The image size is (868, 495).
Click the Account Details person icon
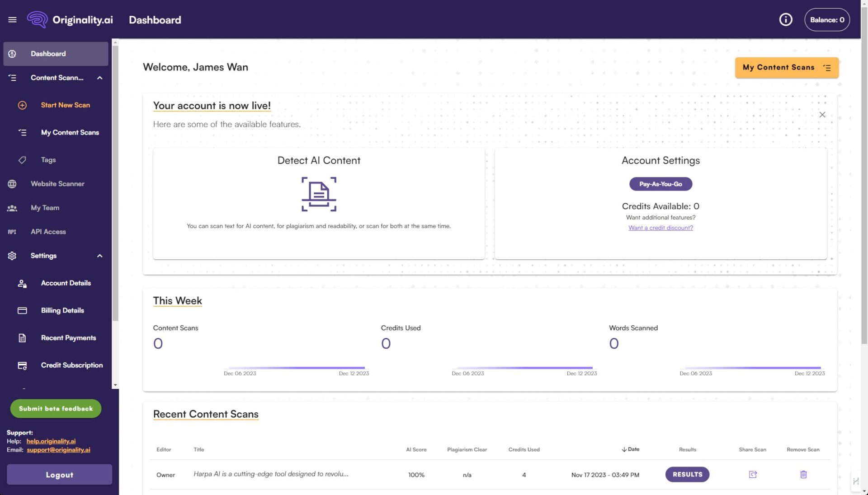(22, 284)
